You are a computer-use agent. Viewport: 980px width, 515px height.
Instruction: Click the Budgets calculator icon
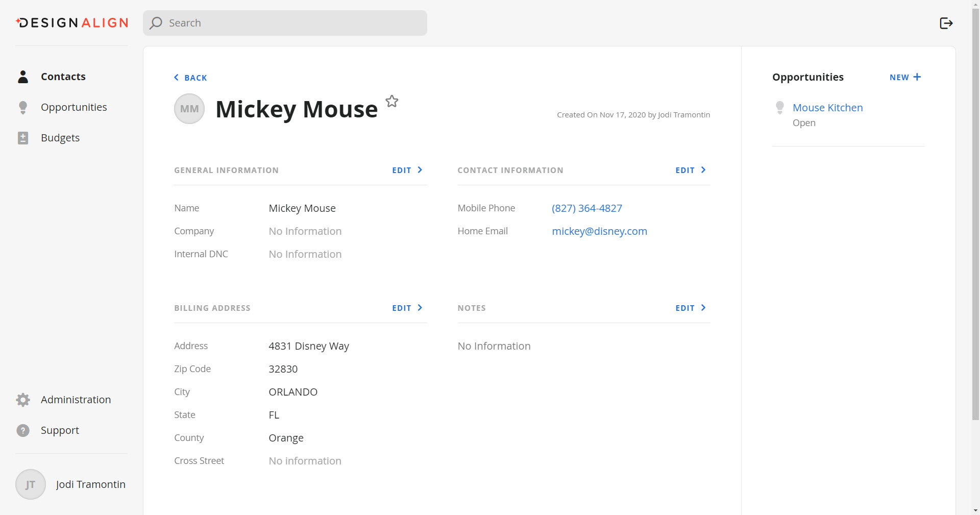23,138
